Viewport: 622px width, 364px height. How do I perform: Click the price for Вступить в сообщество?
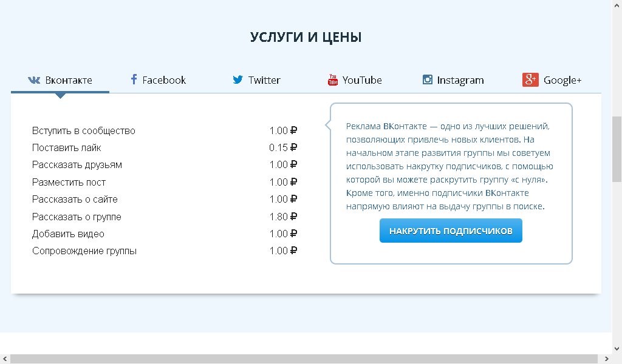283,130
